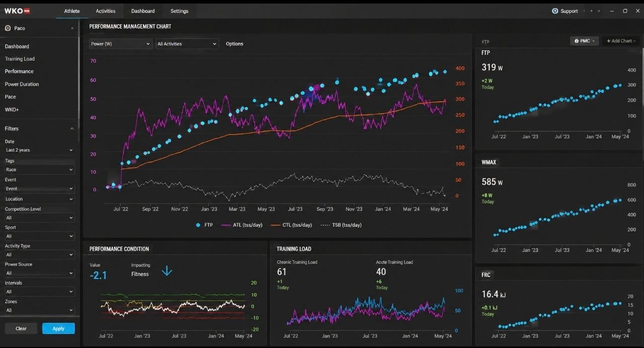The width and height of the screenshot is (644, 348).
Task: Collapse the Filters section chevron
Action: coord(72,128)
